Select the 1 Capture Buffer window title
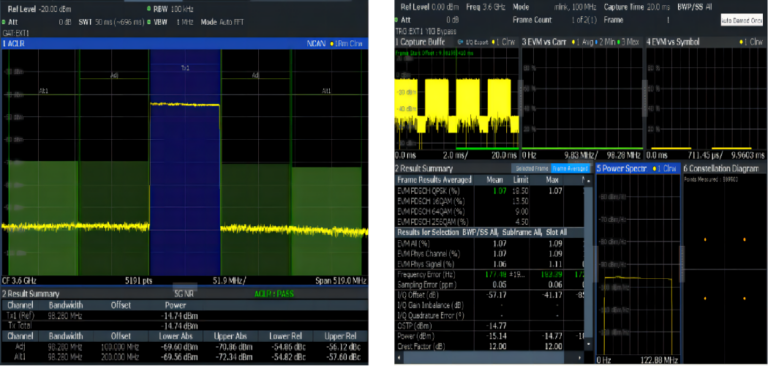The width and height of the screenshot is (768, 366). click(x=420, y=42)
